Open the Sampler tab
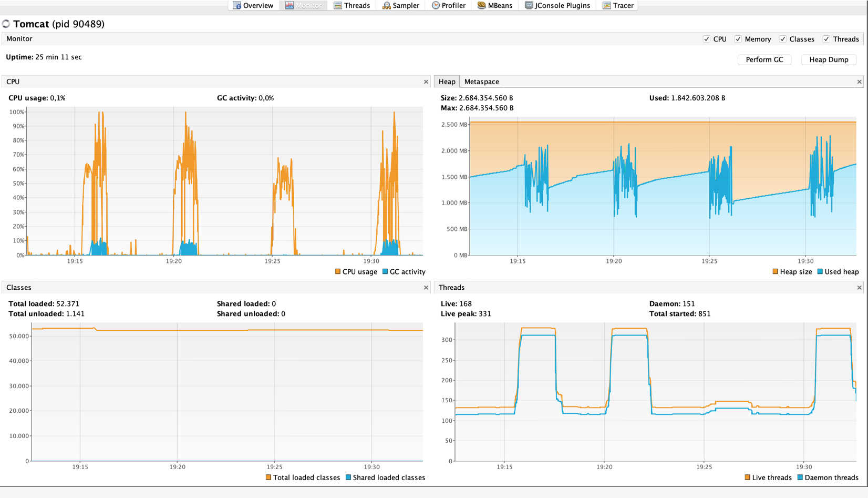This screenshot has height=498, width=868. pos(400,5)
